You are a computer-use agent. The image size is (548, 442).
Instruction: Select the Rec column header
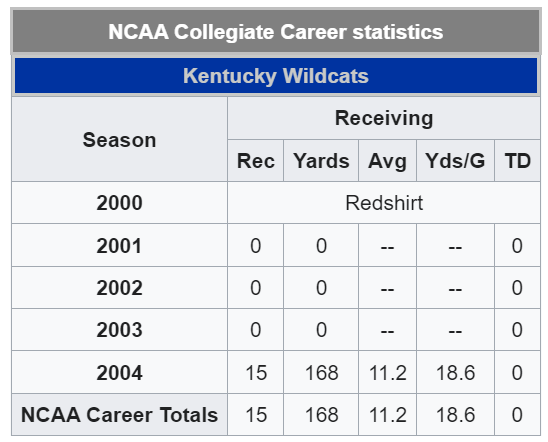(255, 161)
